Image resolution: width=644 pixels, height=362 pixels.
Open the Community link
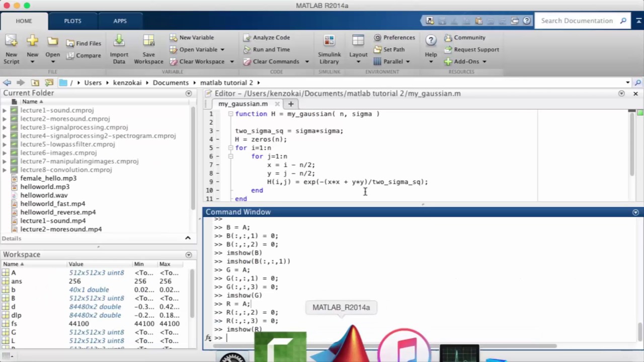coord(465,37)
